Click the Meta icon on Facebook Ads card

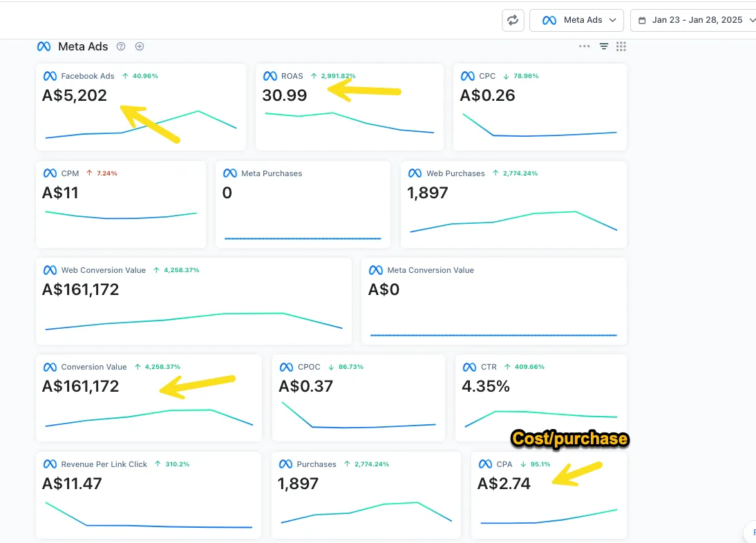[x=50, y=76]
